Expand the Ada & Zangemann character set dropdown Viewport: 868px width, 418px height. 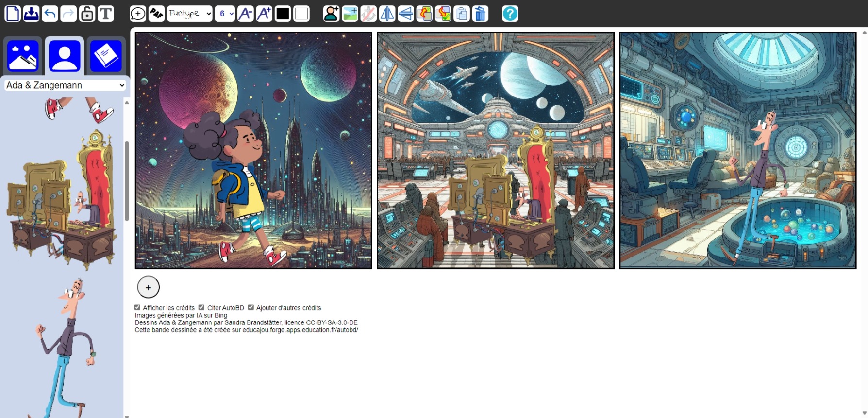65,85
